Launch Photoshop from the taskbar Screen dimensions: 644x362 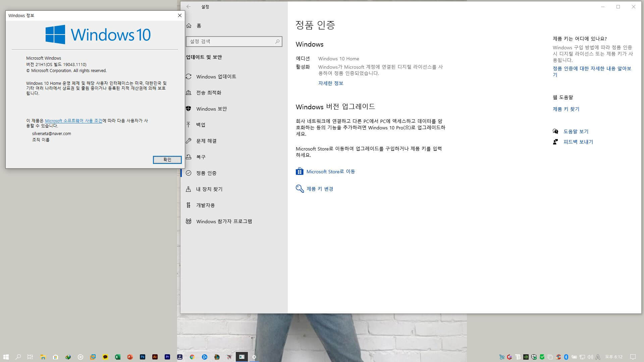pyautogui.click(x=143, y=357)
